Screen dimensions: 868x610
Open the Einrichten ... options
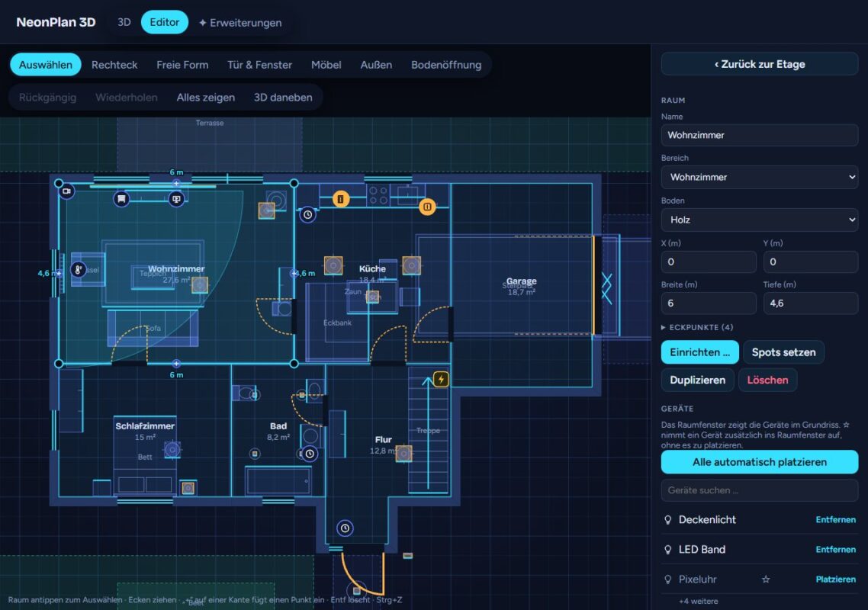(699, 352)
